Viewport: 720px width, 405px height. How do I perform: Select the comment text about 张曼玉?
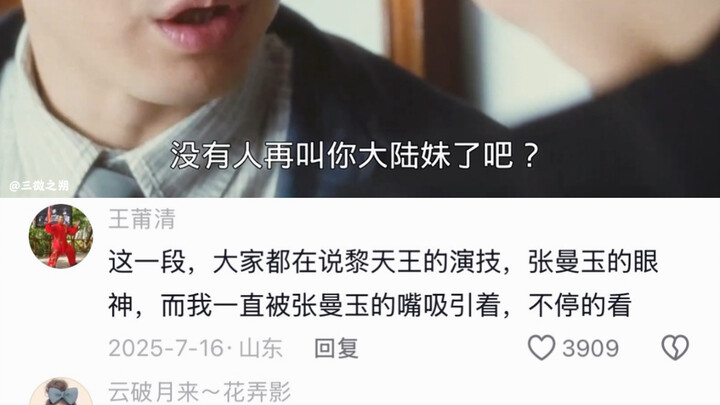click(x=383, y=284)
